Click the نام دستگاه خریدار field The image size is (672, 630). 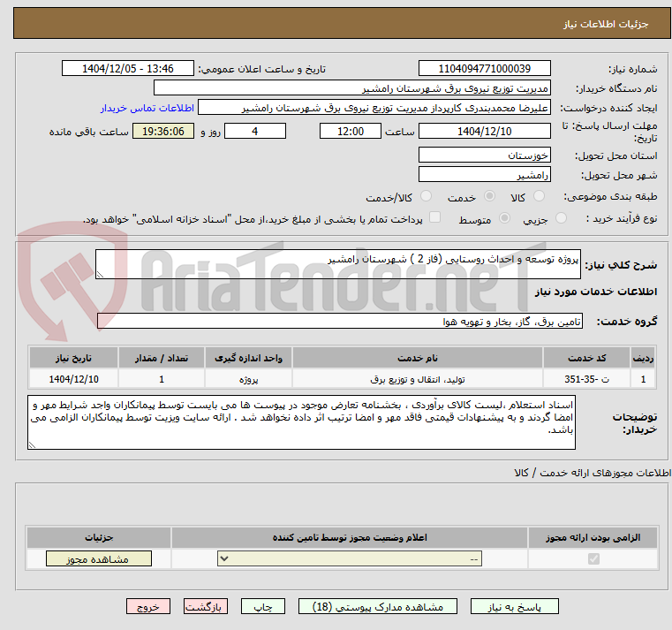(351, 88)
